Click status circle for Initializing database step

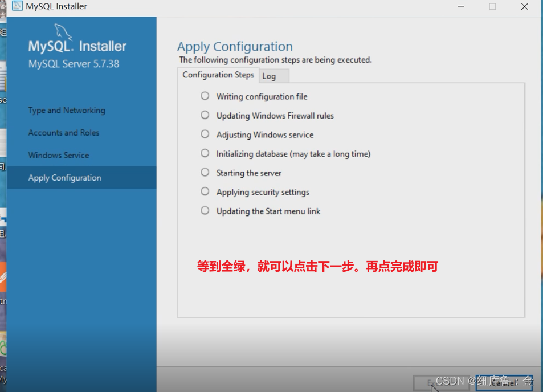pyautogui.click(x=205, y=153)
